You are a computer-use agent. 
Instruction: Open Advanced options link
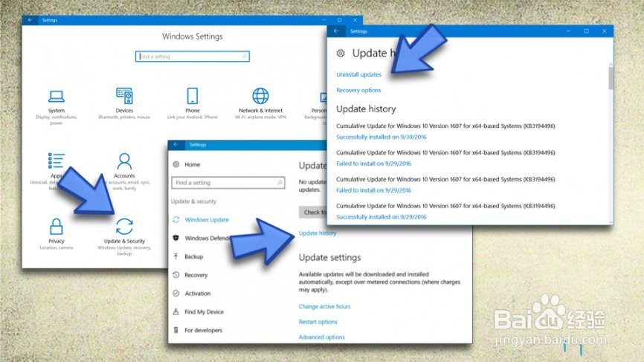point(321,337)
